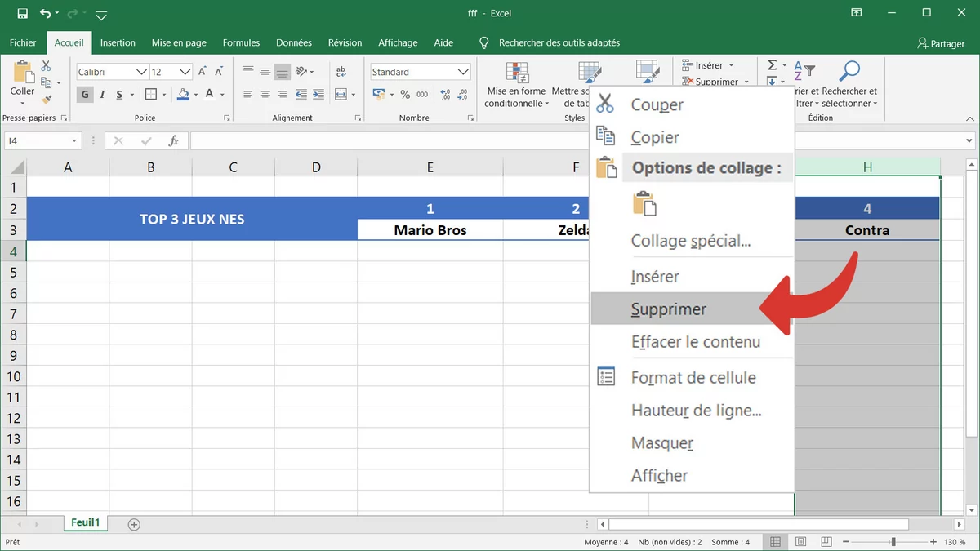
Task: Click the Partager button
Action: [x=941, y=43]
